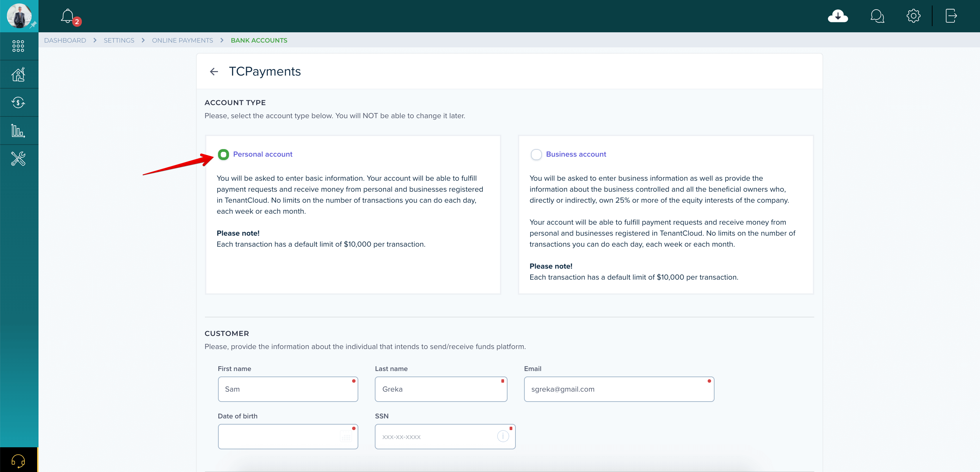Click the user profile avatar
The width and height of the screenshot is (980, 472).
click(x=19, y=15)
